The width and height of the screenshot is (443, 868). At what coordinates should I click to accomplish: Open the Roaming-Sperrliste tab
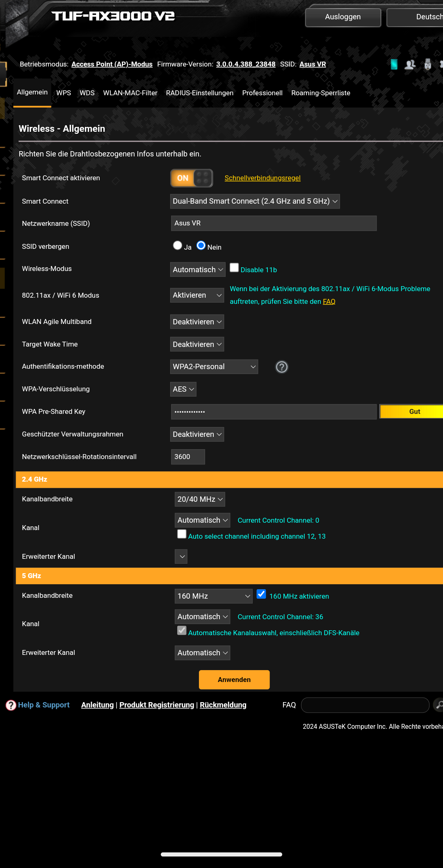[x=321, y=93]
